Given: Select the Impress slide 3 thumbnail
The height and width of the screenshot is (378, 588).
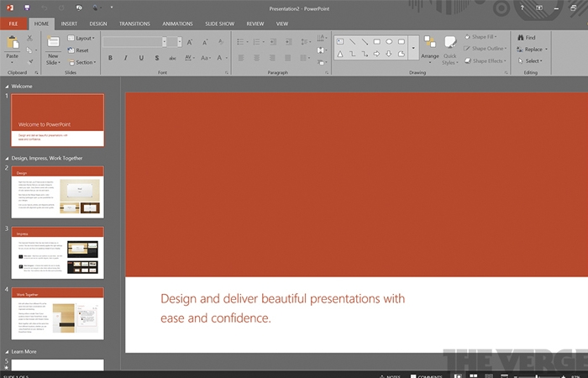Looking at the screenshot, I should [x=57, y=253].
